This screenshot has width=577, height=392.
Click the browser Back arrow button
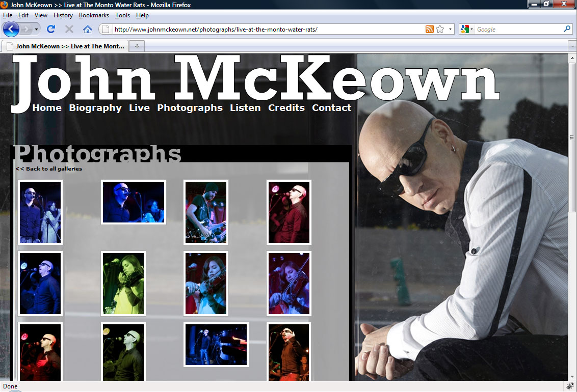pyautogui.click(x=11, y=29)
